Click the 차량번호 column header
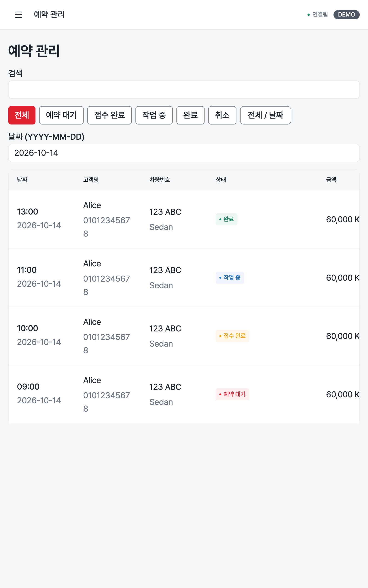Image resolution: width=368 pixels, height=588 pixels. [x=160, y=180]
